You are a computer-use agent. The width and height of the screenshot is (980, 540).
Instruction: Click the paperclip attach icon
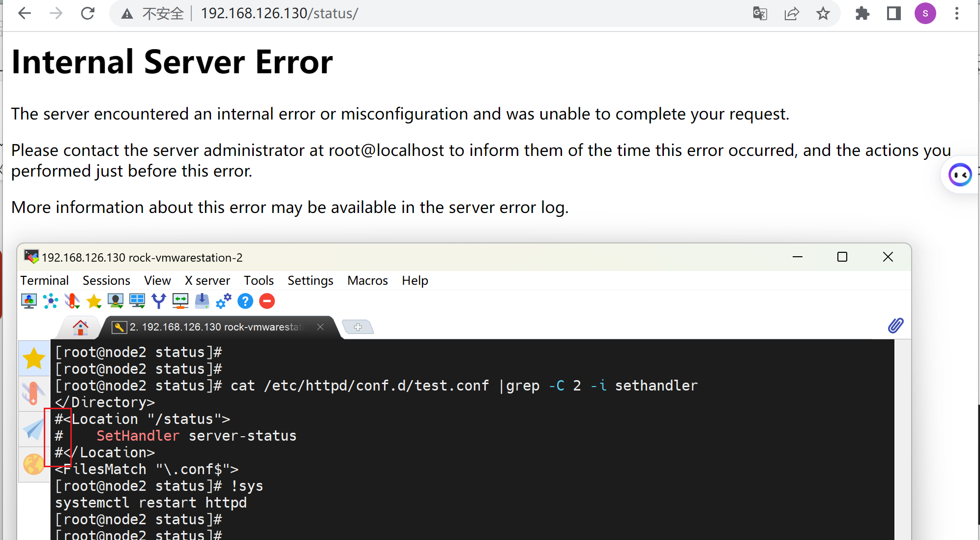(x=895, y=326)
